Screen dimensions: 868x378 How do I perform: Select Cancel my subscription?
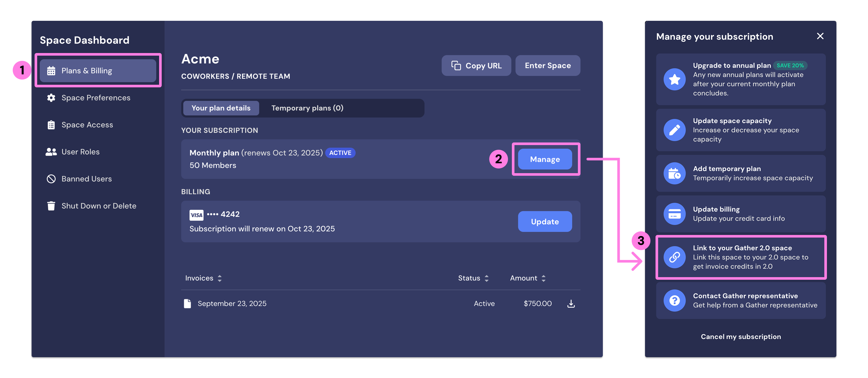click(x=741, y=336)
